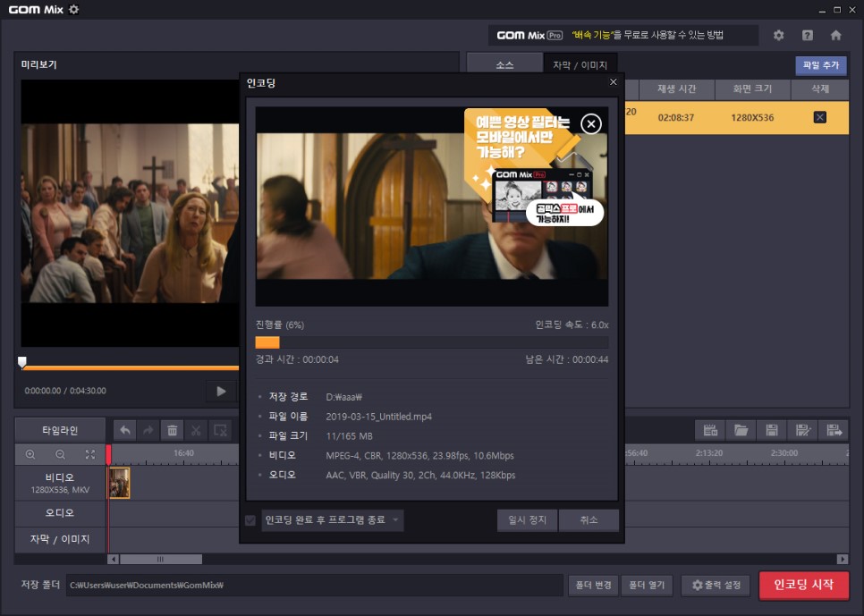
Task: Open the help question mark icon
Action: (808, 35)
